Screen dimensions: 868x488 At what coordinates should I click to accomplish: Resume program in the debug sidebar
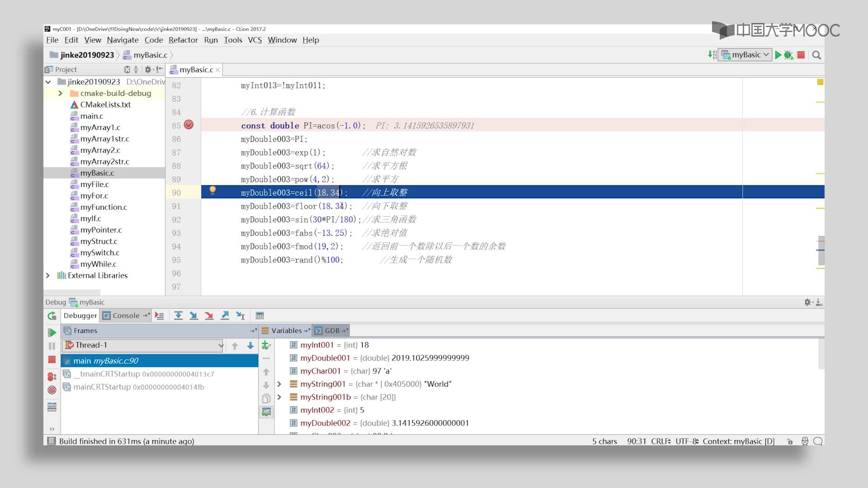point(52,333)
